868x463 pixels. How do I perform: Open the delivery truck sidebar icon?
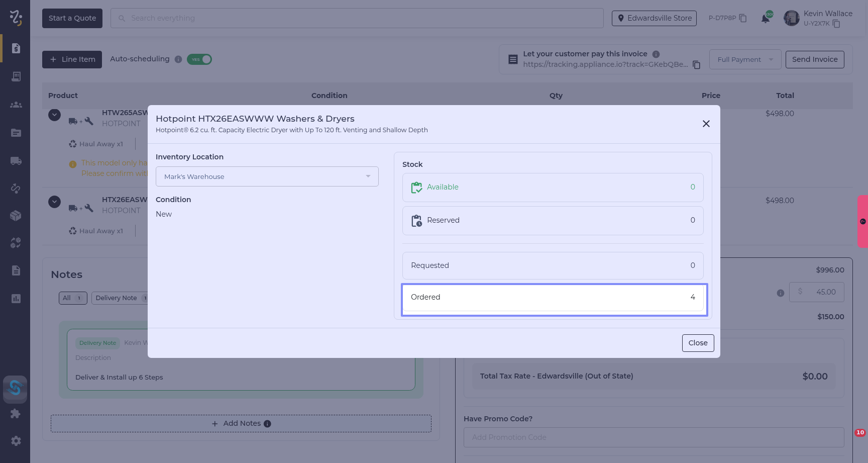[16, 161]
